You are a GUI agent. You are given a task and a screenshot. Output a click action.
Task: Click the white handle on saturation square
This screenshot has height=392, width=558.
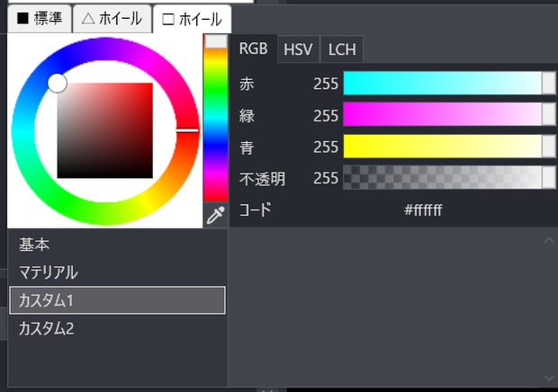(58, 83)
